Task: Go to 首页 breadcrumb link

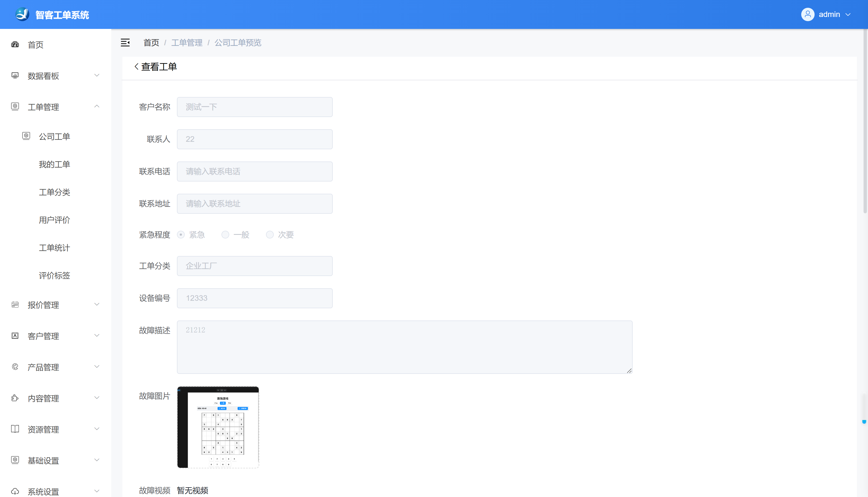Action: (151, 43)
